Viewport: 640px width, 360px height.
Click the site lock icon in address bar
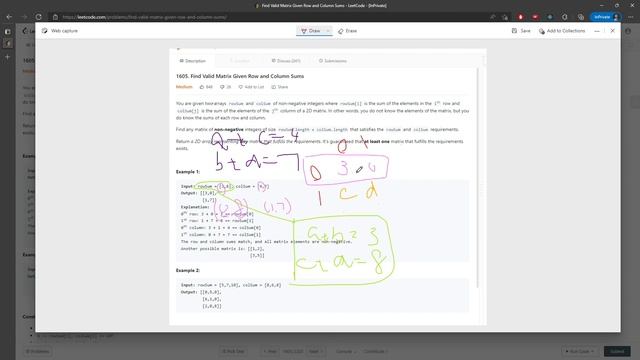[55, 17]
